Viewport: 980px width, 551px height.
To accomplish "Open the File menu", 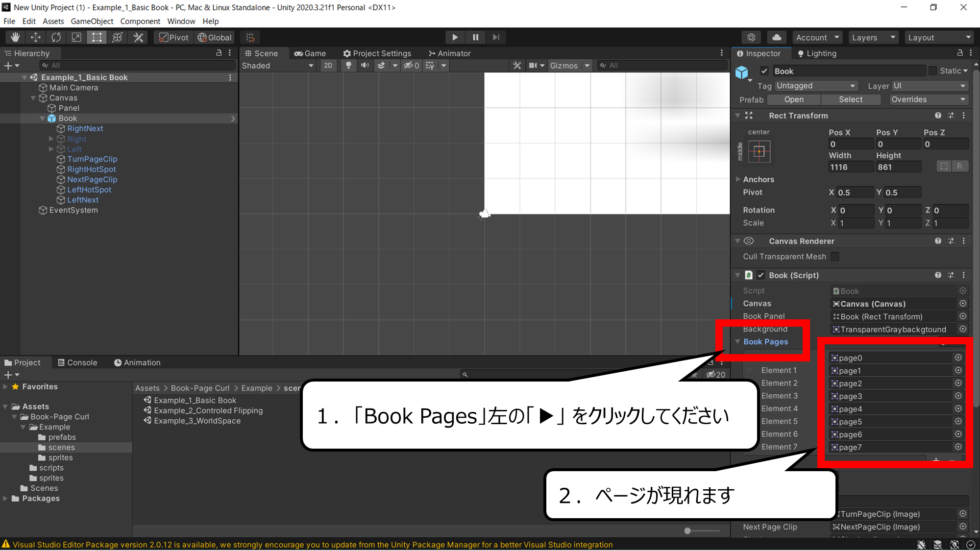I will pos(9,21).
